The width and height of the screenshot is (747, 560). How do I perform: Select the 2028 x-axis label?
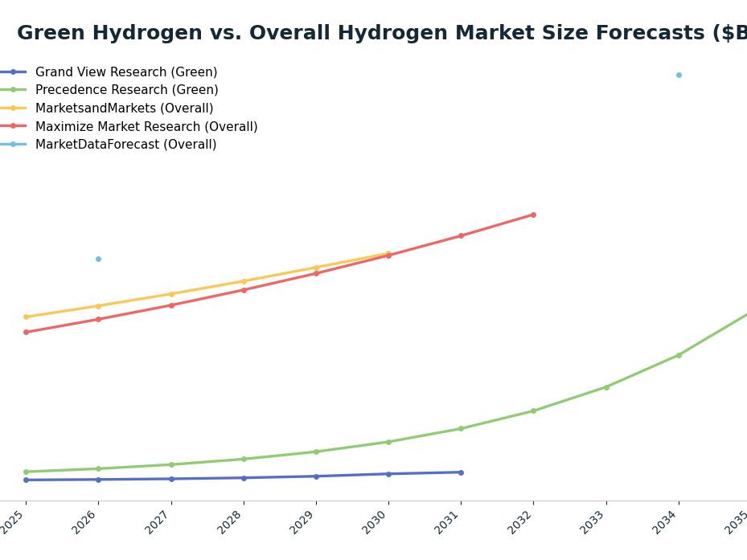click(231, 522)
